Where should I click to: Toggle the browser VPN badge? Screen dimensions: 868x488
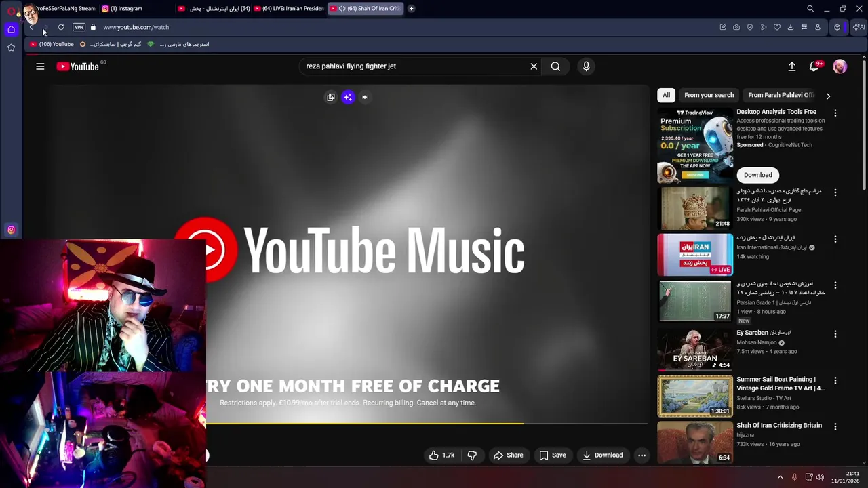(x=79, y=27)
